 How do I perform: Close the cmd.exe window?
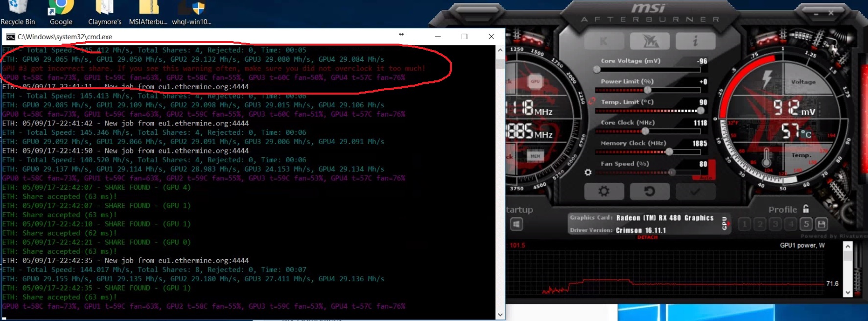(x=491, y=36)
